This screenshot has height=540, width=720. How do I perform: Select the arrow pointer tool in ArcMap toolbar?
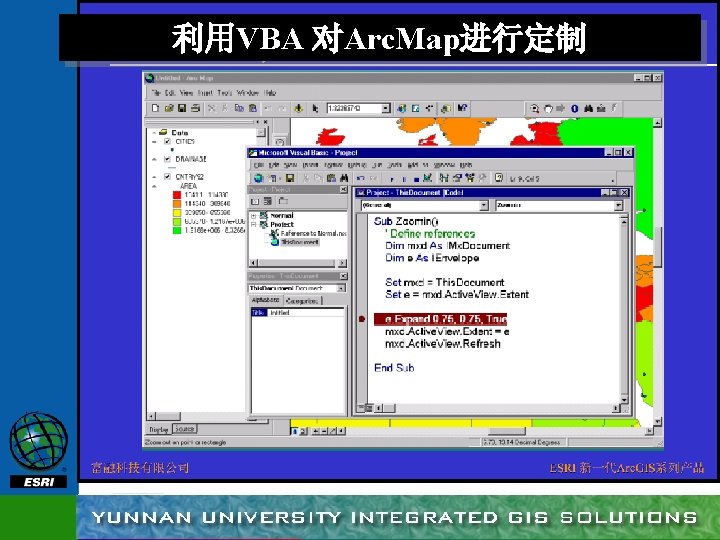(315, 108)
